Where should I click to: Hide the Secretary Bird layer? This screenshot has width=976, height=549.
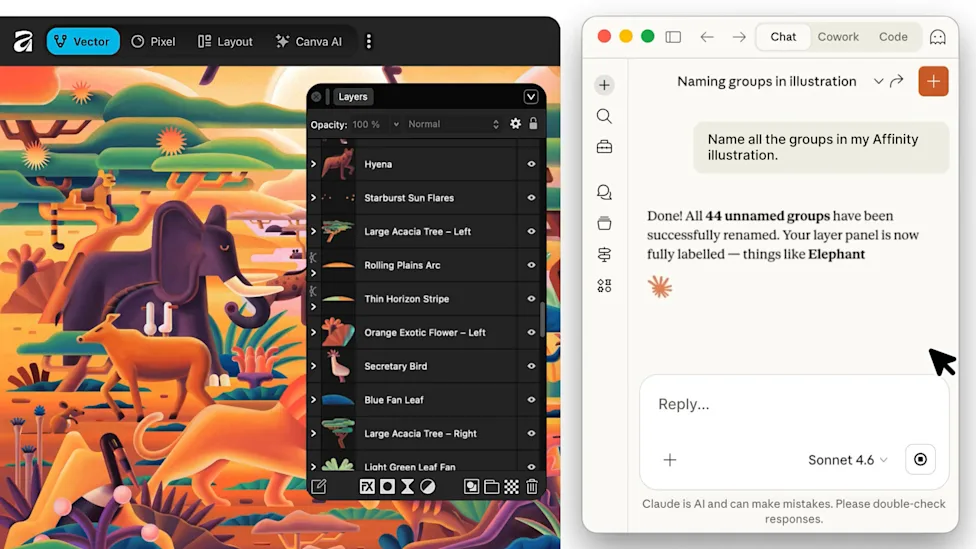click(531, 366)
